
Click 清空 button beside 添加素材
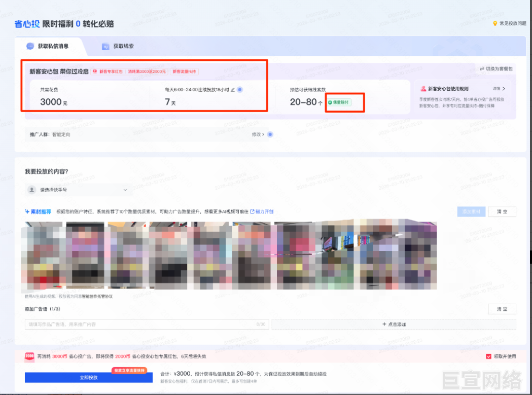coord(502,211)
